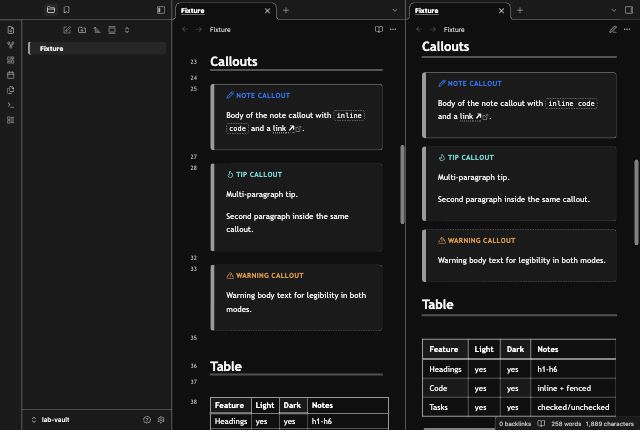Select Fixture note in file explorer

point(97,49)
